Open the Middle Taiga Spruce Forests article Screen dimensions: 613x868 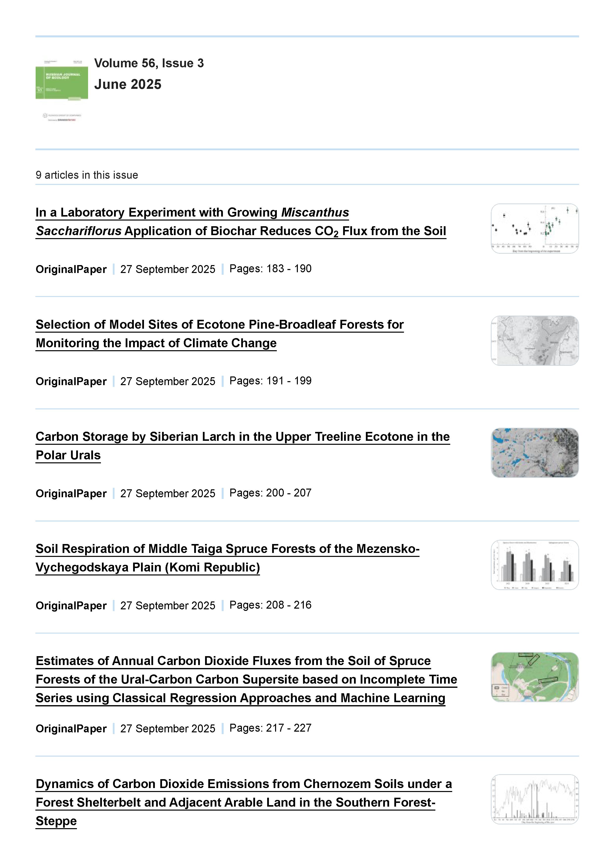[x=227, y=549]
